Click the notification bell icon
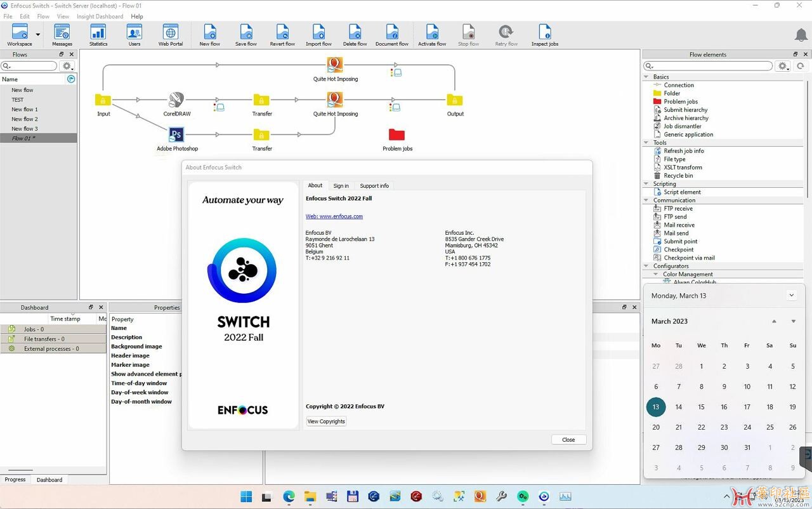 801,34
